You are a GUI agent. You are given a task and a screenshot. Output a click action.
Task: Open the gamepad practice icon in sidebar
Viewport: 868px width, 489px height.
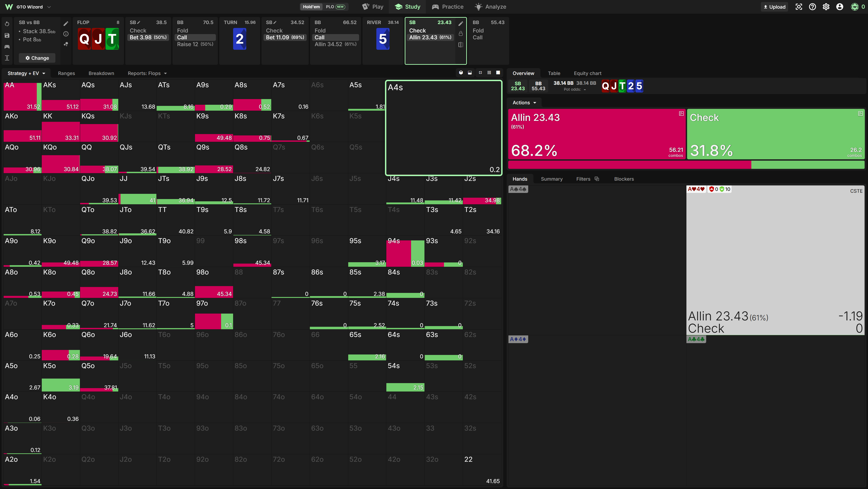tap(7, 47)
